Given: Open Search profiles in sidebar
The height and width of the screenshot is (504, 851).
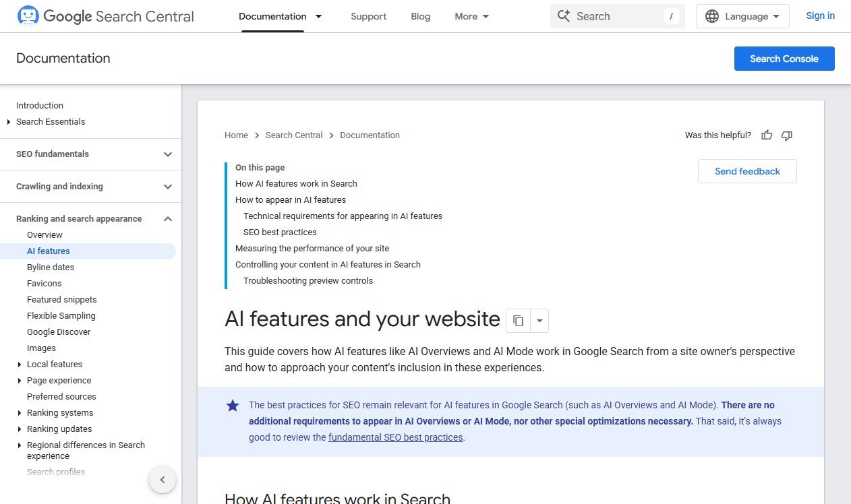Looking at the screenshot, I should (56, 472).
